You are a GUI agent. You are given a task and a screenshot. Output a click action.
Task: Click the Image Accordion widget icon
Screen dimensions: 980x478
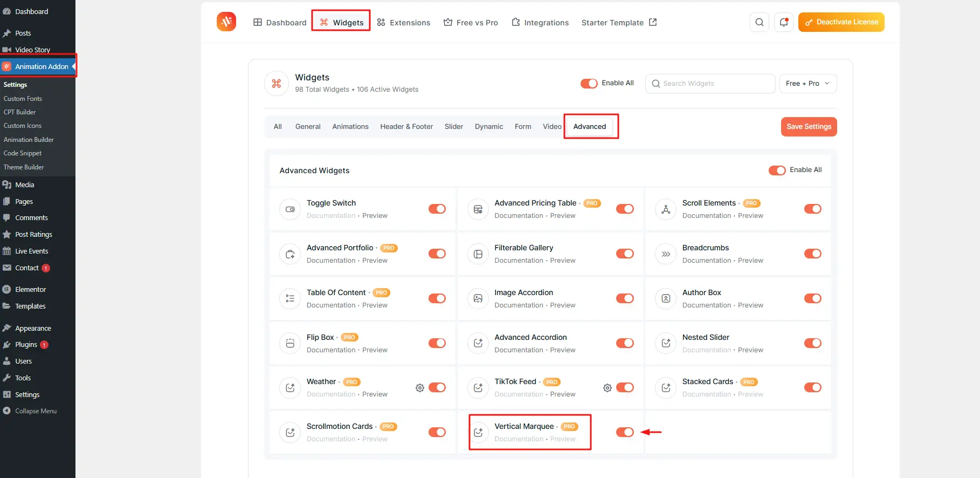pos(478,298)
